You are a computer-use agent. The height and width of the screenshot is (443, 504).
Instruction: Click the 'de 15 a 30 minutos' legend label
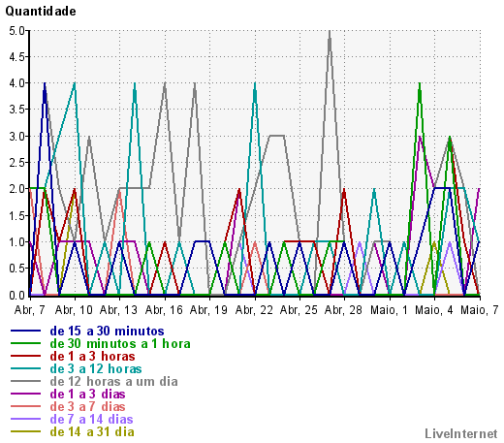point(107,332)
